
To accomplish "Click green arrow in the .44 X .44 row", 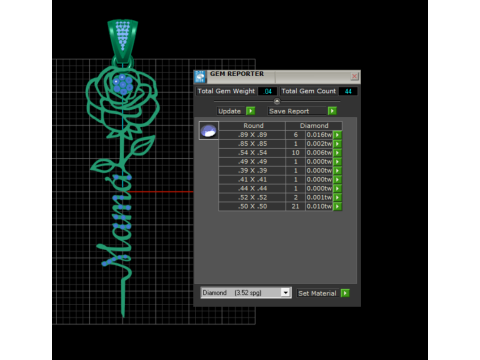I will pyautogui.click(x=338, y=189).
